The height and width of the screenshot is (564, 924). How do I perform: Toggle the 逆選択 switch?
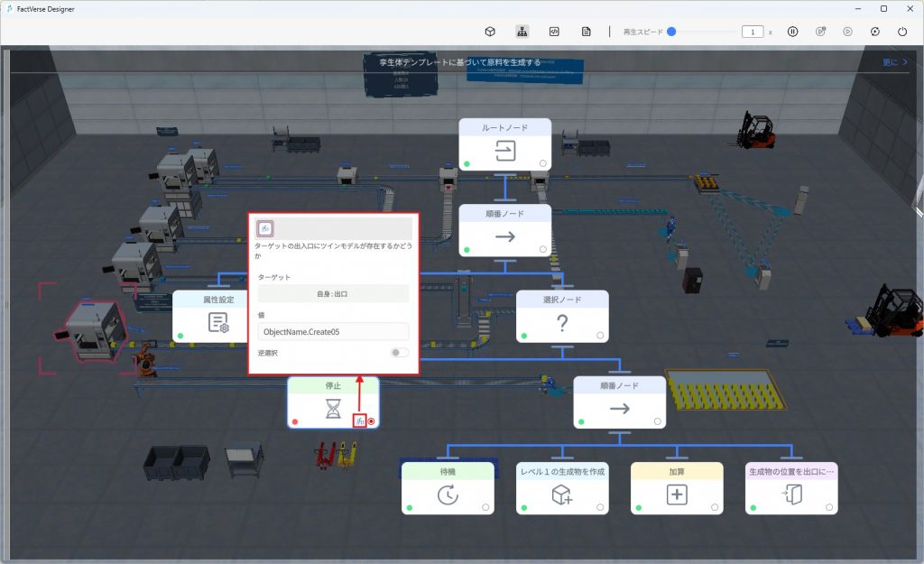pos(400,353)
